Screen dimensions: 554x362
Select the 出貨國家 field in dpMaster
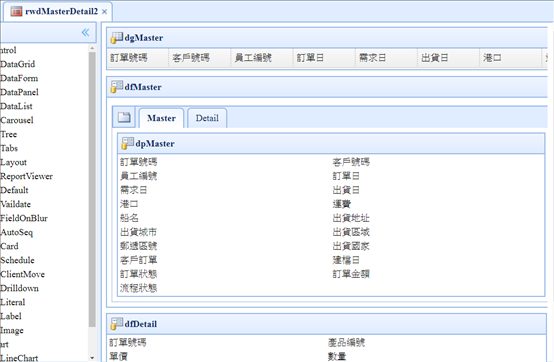(351, 246)
